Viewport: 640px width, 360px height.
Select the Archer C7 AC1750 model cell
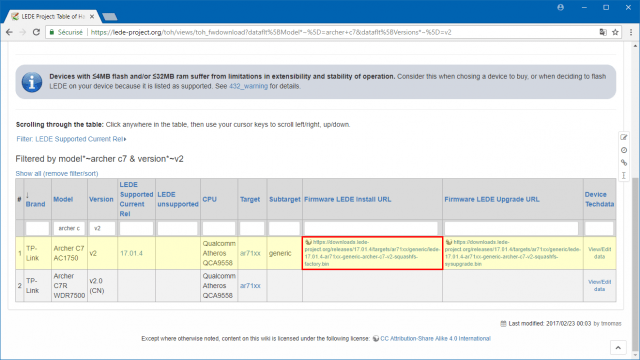pos(69,253)
